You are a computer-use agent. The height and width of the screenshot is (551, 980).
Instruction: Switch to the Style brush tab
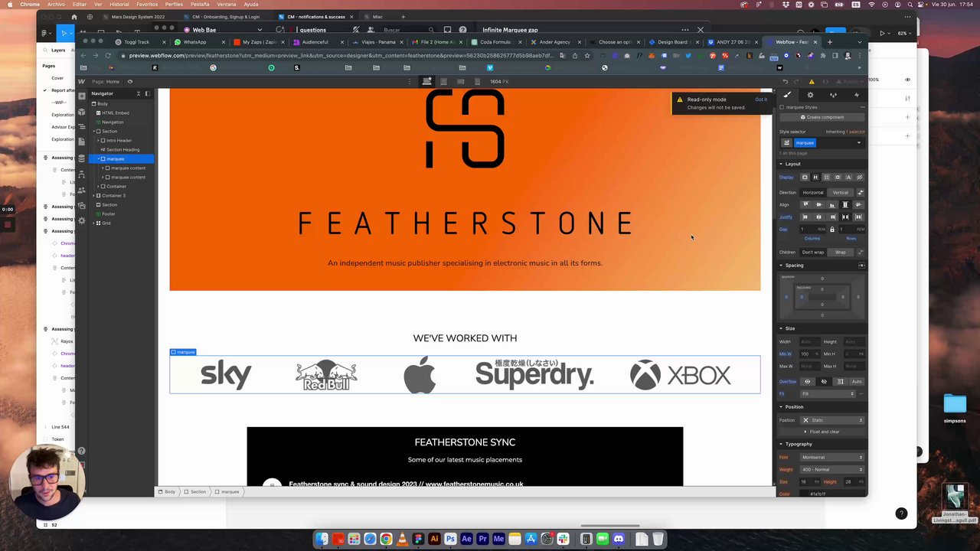pos(787,95)
